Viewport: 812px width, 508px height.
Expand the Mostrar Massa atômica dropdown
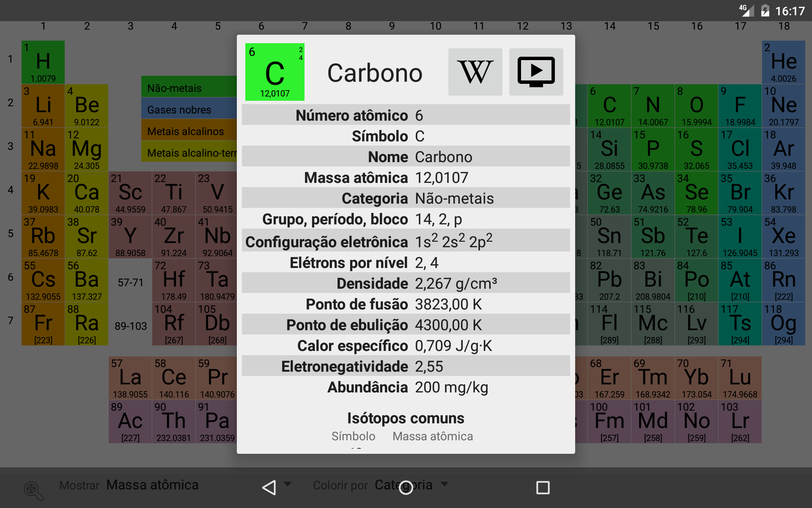152,485
